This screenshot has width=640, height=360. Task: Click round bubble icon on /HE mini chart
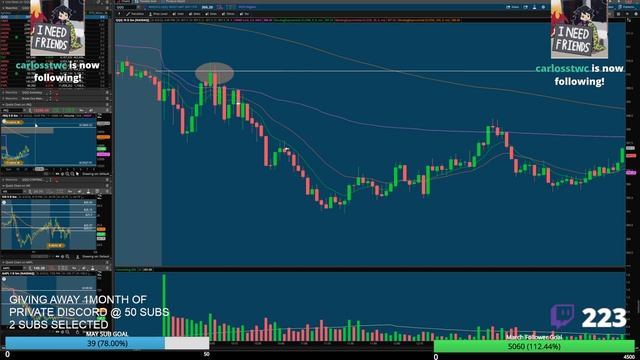pyautogui.click(x=4, y=203)
